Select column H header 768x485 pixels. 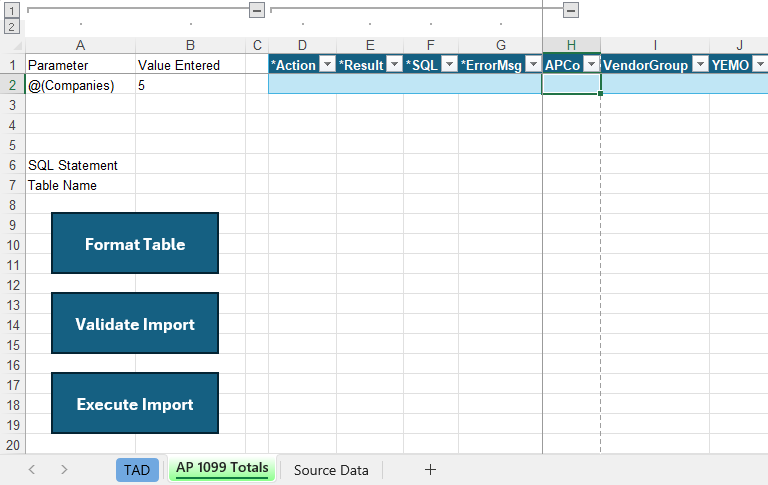[x=571, y=46]
